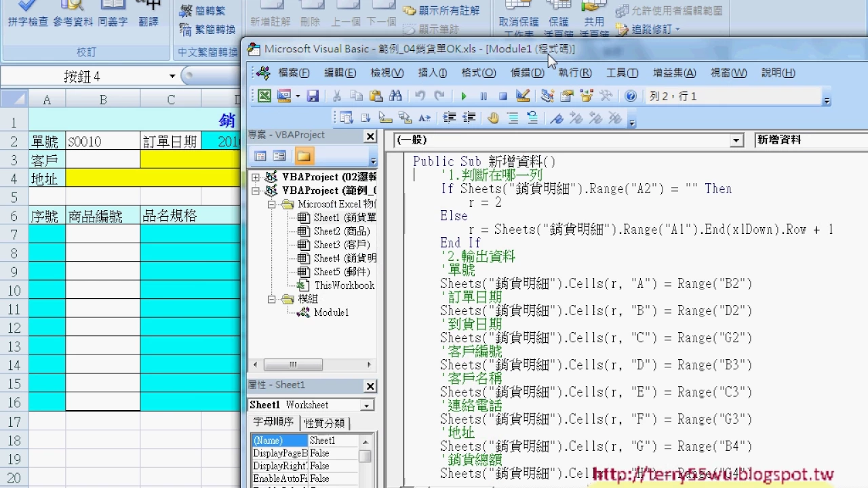Open the 檢視(V) menu

(x=387, y=73)
